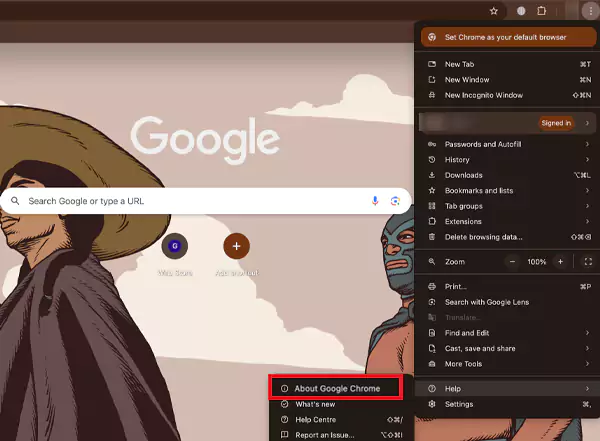Expand the History submenu
Screen dimensions: 600x441
(x=509, y=160)
